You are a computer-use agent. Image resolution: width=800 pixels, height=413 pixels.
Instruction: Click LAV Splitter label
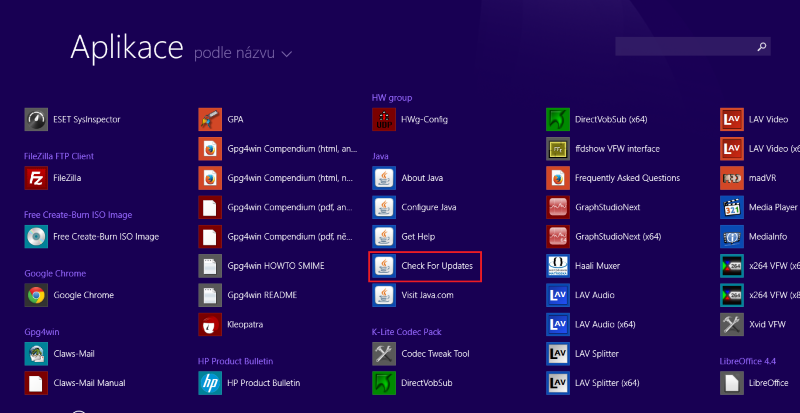point(596,354)
